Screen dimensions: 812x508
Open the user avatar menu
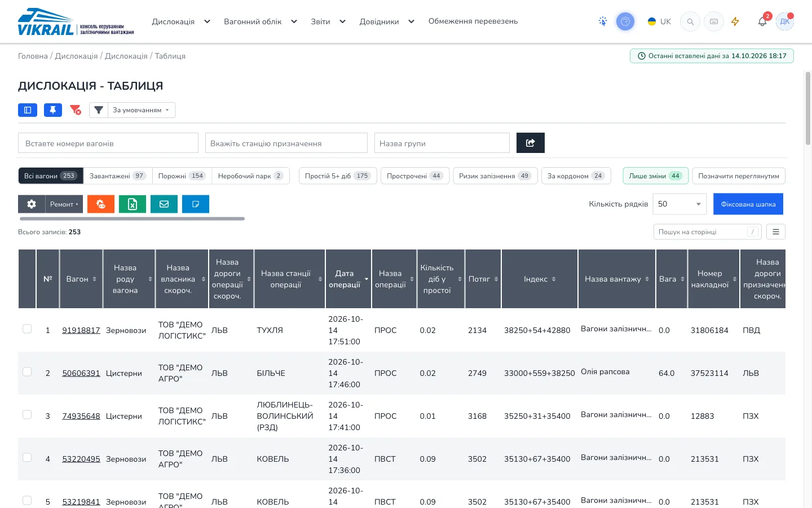785,21
